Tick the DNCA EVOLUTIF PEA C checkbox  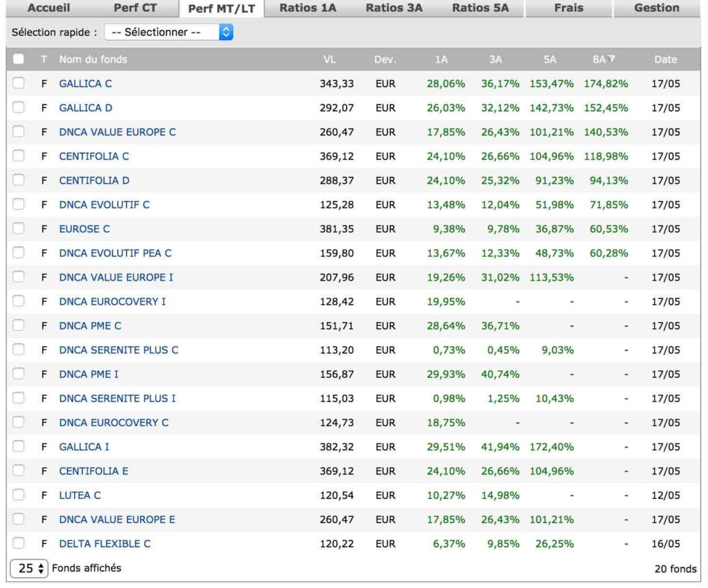tap(19, 253)
